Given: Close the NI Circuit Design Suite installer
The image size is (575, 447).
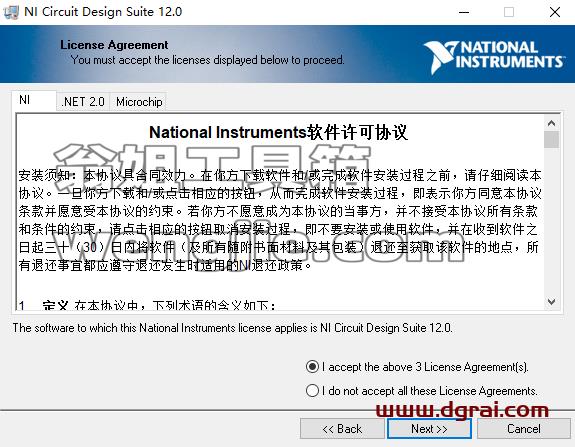Looking at the screenshot, I should [555, 12].
